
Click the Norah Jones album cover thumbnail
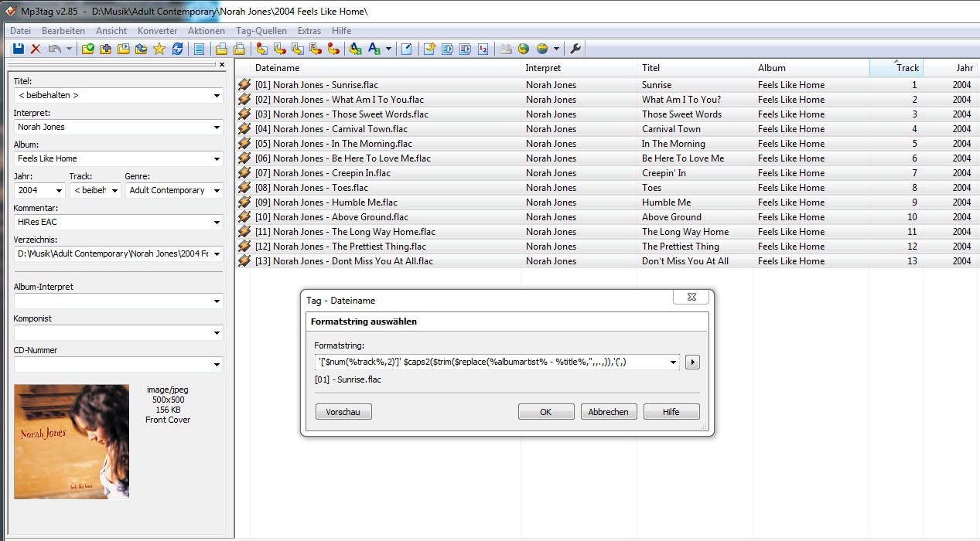(x=72, y=441)
